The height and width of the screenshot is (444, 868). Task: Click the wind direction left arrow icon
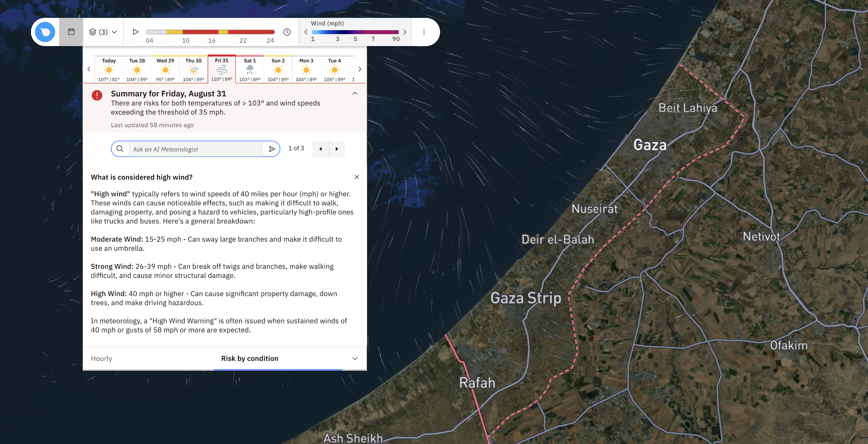pyautogui.click(x=306, y=32)
